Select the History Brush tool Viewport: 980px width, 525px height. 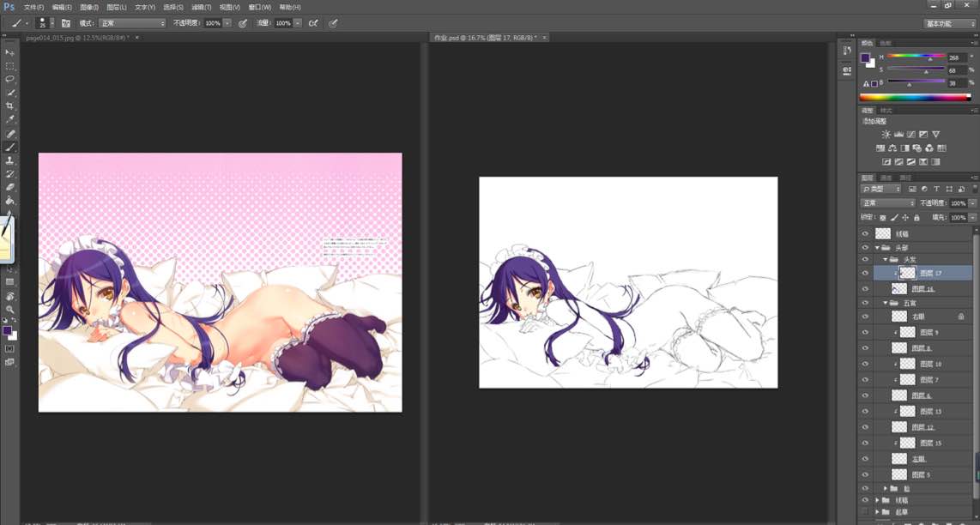10,174
